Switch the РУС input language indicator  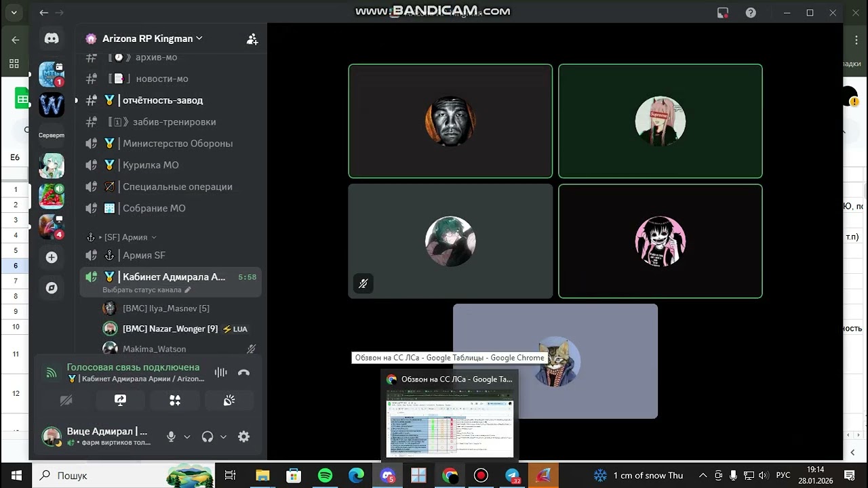click(783, 475)
